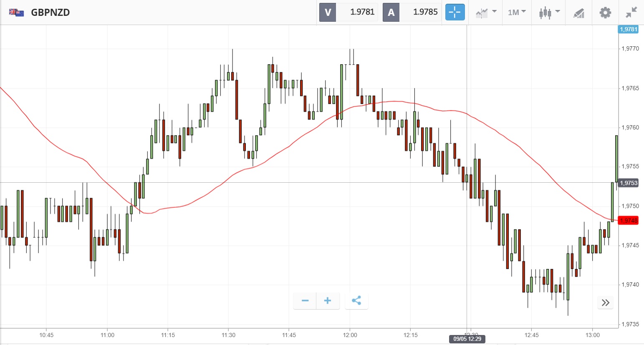Toggle the blue crosshair cursor button
This screenshot has height=345, width=644.
tap(455, 13)
